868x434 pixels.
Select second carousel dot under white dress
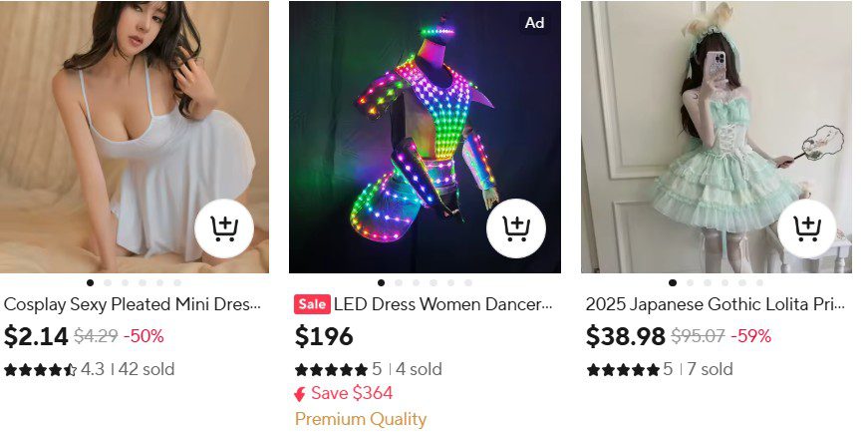click(x=108, y=282)
